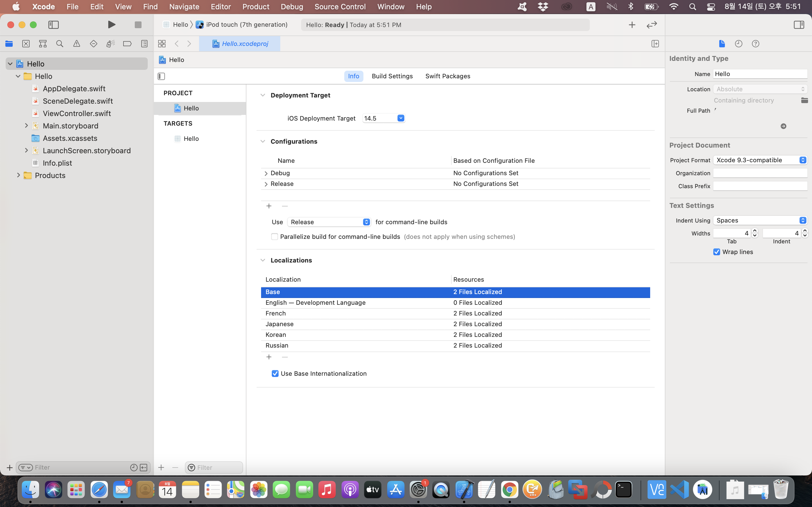
Task: Open the Product menu
Action: tap(256, 7)
